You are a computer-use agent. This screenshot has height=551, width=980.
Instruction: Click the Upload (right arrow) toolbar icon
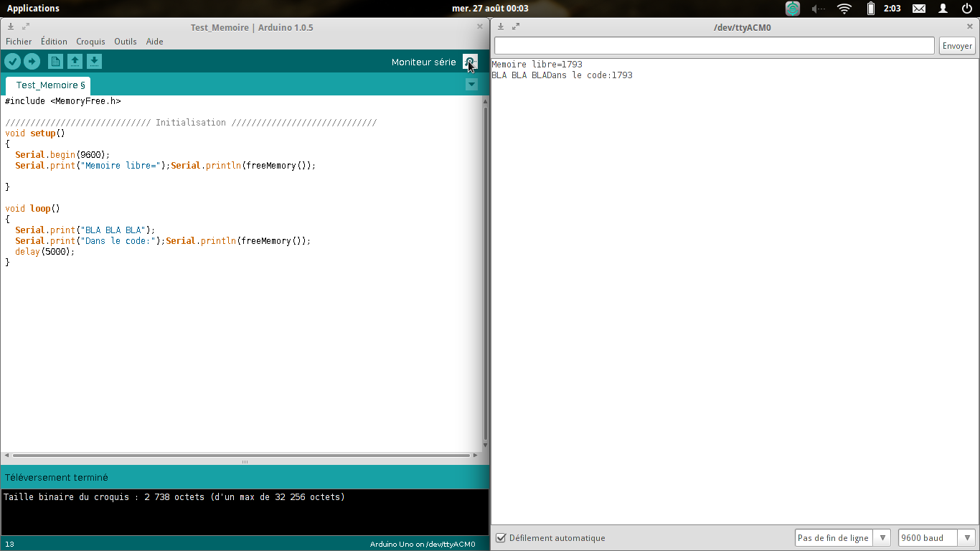(32, 62)
